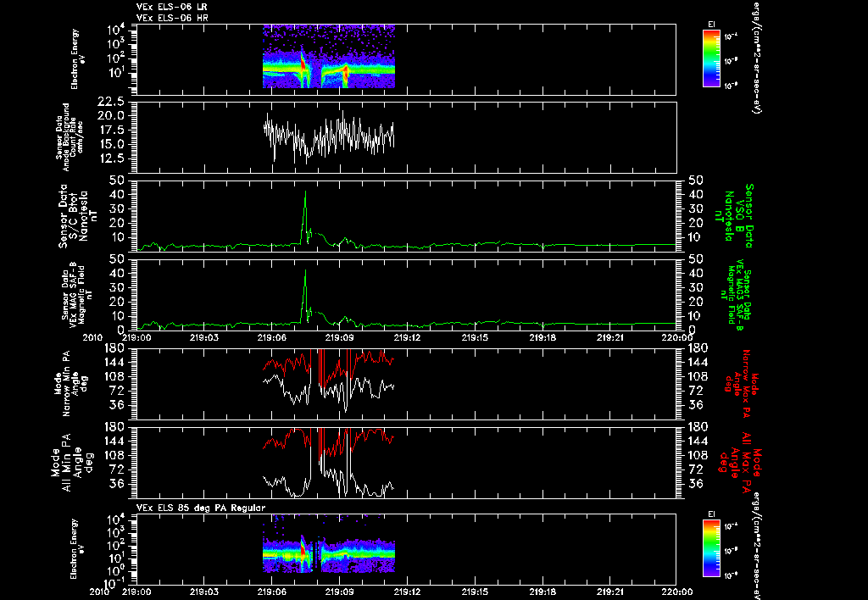Click "219:09" under the 85 deg PA spectrogram
The image size is (868, 600).
[x=339, y=592]
